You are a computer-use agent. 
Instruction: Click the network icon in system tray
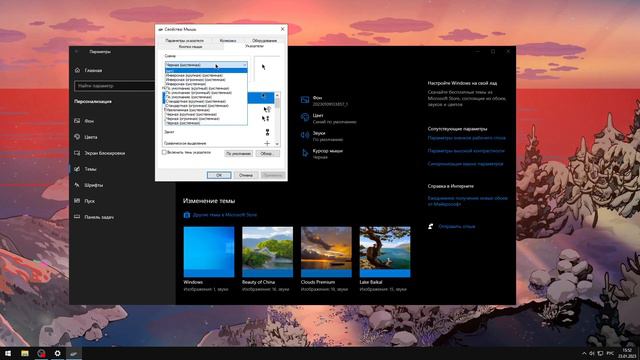tap(600, 353)
